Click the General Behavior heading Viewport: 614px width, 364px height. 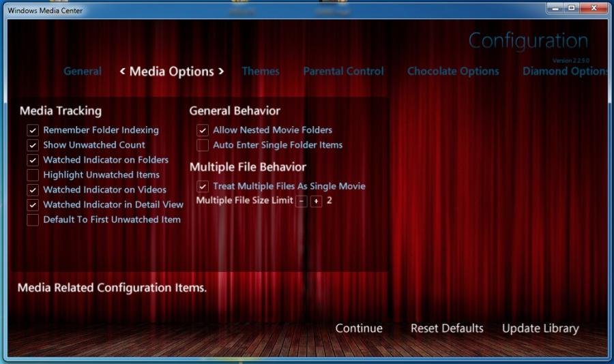tap(235, 110)
